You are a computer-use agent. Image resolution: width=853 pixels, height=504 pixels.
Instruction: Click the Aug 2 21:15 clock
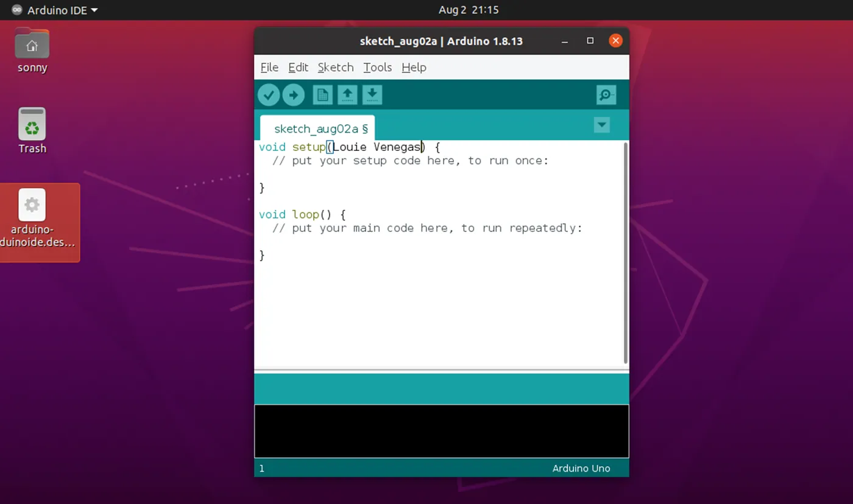tap(469, 10)
